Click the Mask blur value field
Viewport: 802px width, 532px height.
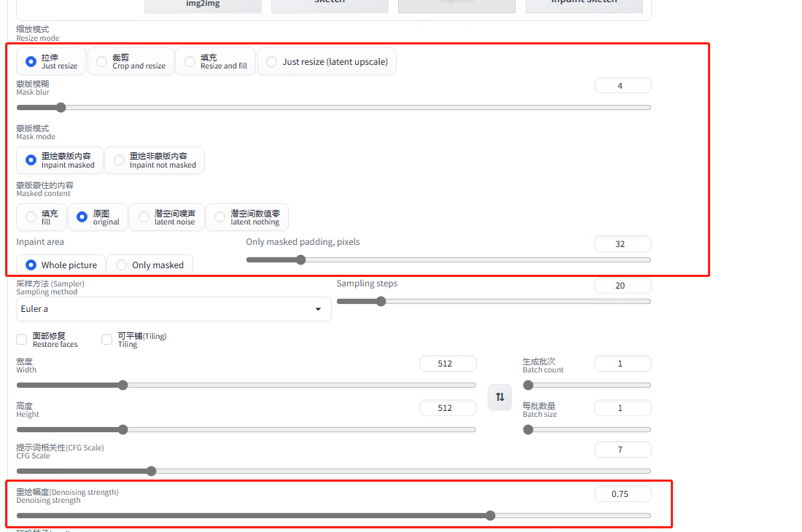pos(622,86)
